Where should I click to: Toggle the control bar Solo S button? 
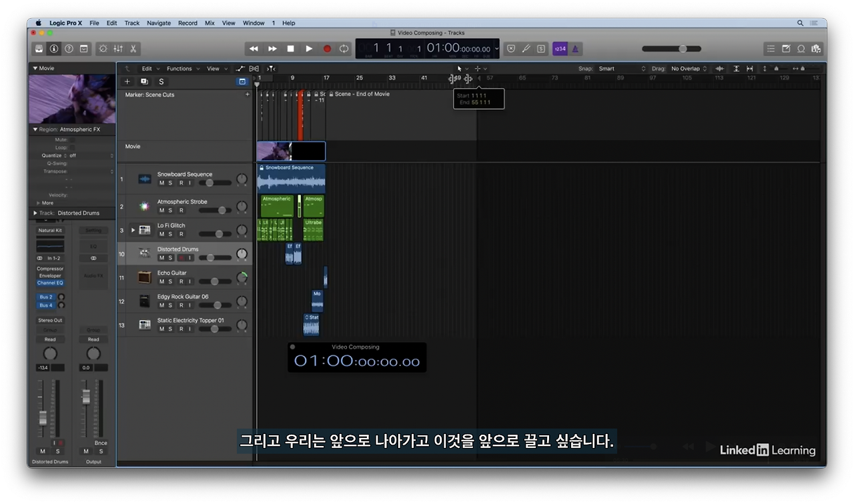(x=540, y=49)
